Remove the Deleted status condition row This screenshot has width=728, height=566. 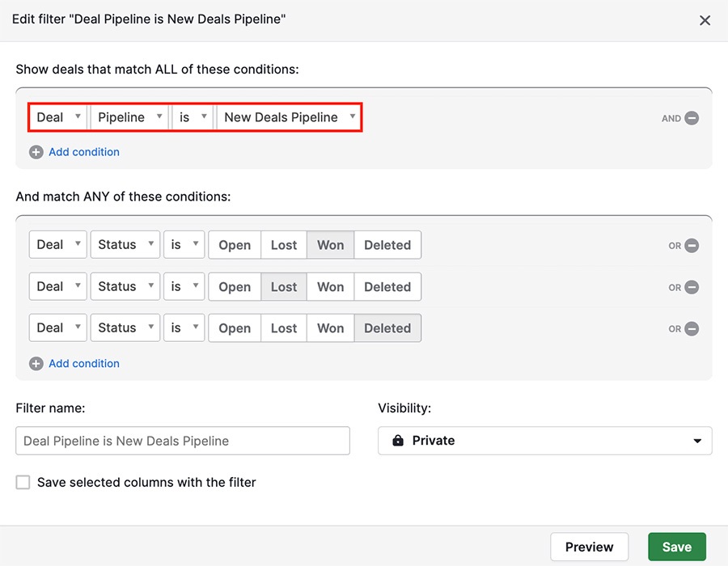(693, 328)
